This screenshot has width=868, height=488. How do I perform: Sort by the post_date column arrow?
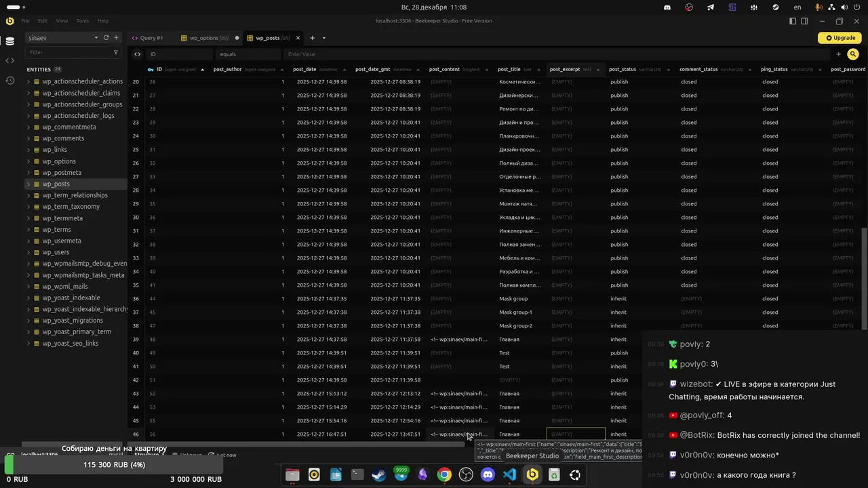point(346,69)
